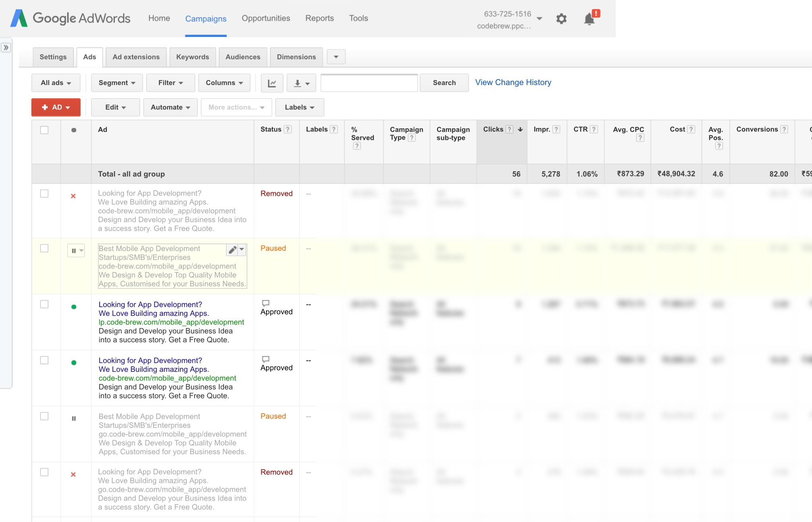This screenshot has width=812, height=522.
Task: Click the Google AdWords logo
Action: (70, 18)
